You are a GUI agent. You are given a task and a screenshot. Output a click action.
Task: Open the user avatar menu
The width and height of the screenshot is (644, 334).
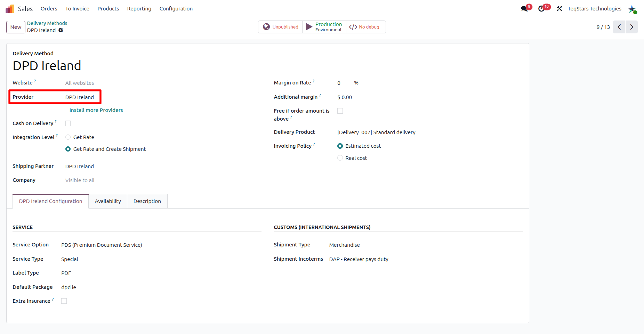tap(632, 9)
